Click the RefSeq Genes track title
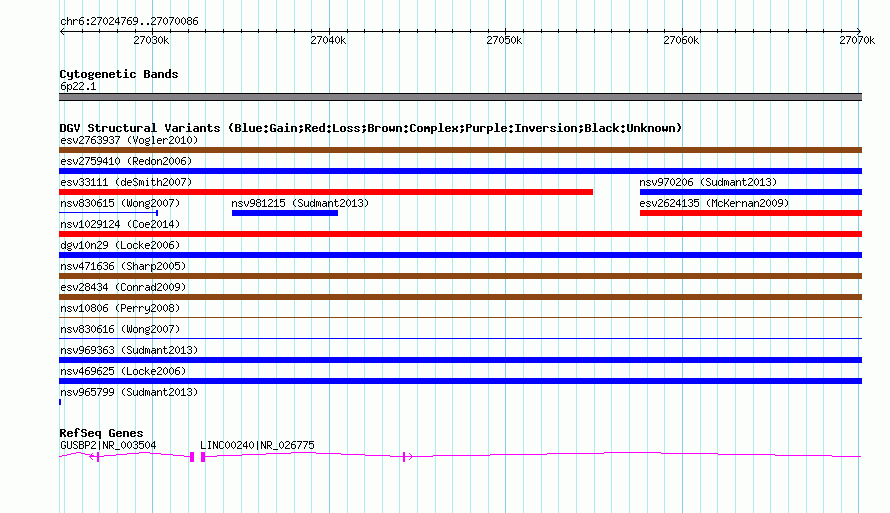890x513 pixels. pos(101,433)
